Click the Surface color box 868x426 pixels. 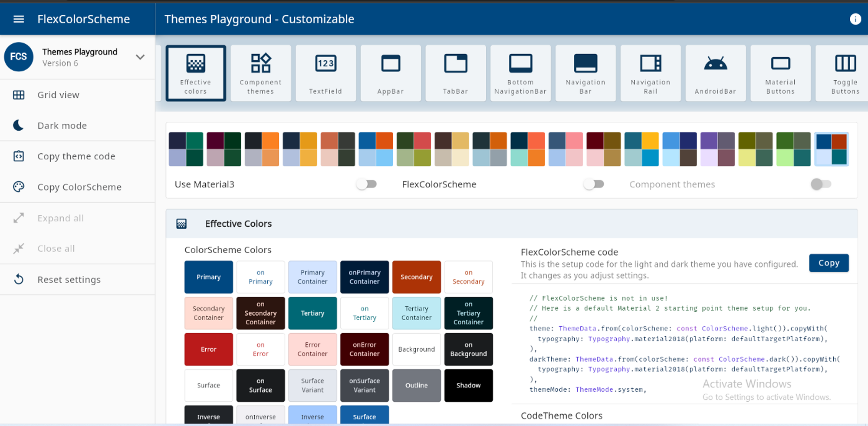click(x=209, y=385)
